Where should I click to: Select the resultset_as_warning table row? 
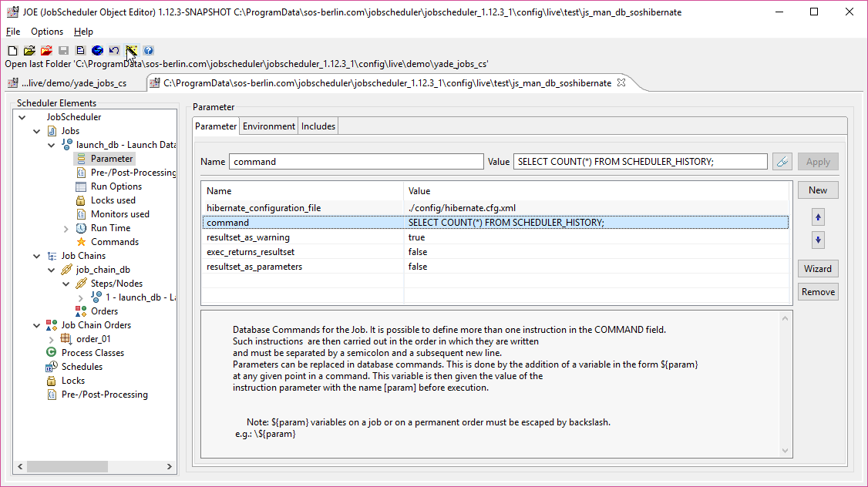(x=495, y=237)
